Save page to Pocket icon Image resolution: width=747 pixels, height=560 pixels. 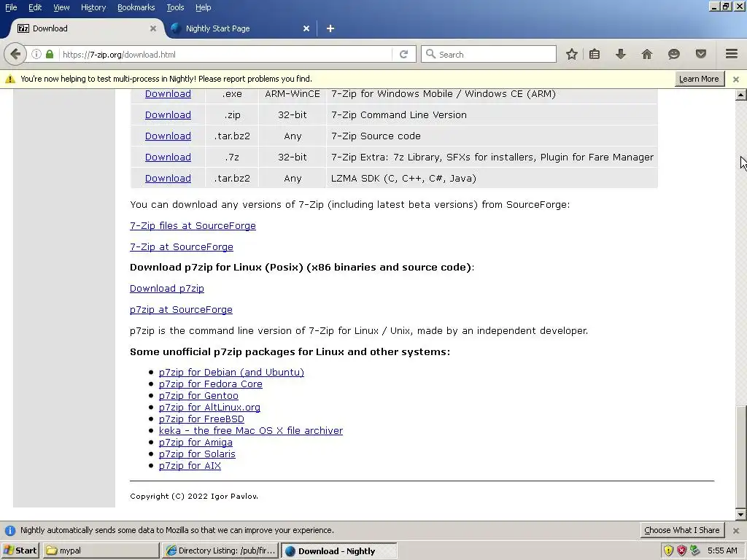701,54
